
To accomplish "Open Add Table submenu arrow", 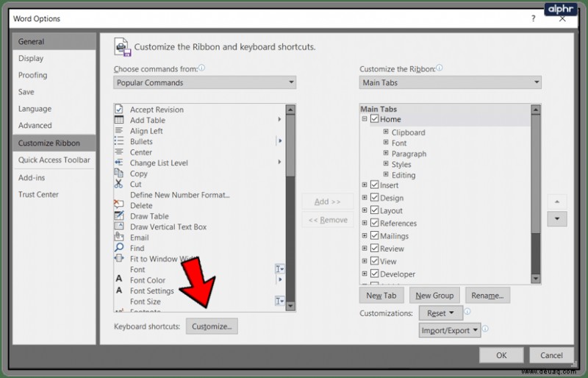I will 279,119.
